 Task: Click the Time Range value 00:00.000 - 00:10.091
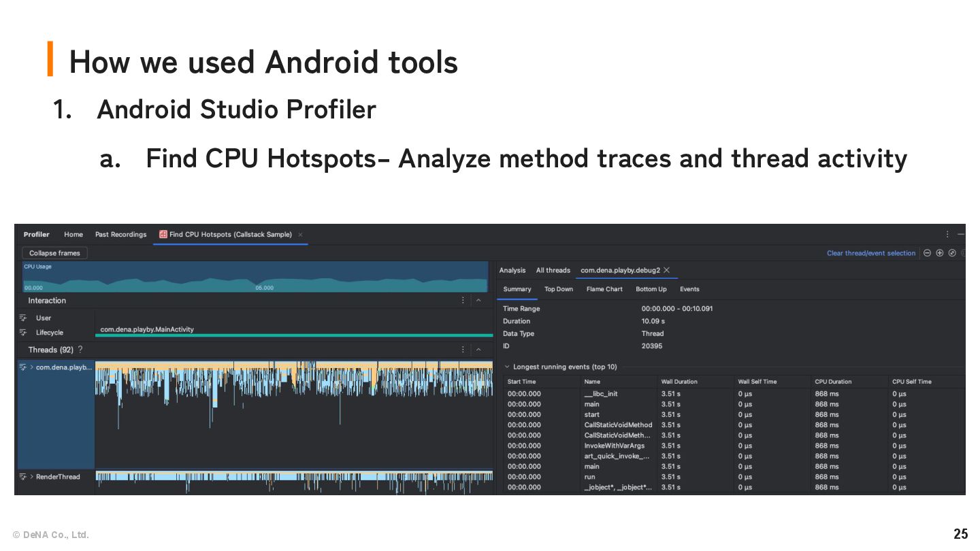click(677, 309)
